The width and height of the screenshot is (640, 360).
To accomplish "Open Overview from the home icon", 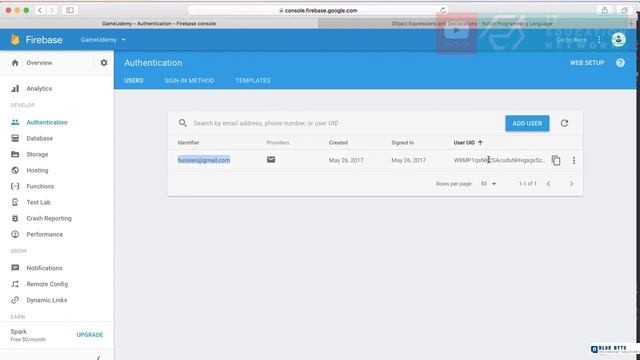I will click(15, 63).
